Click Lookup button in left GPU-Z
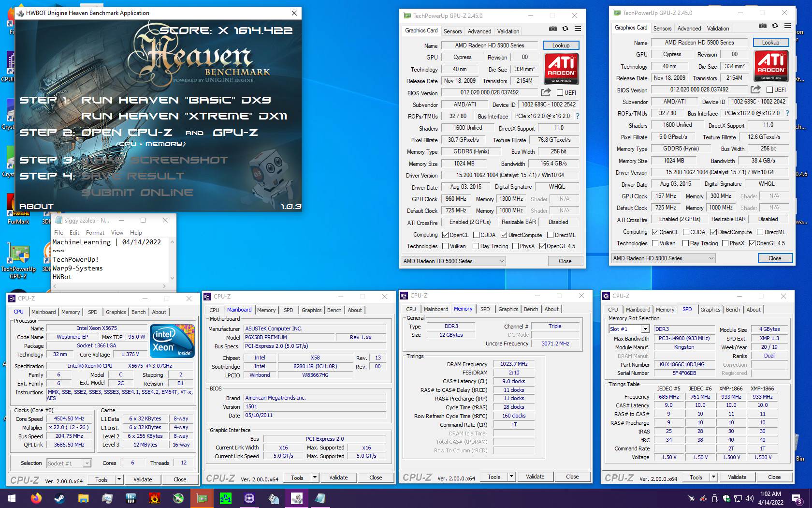812x508 pixels. pos(561,45)
